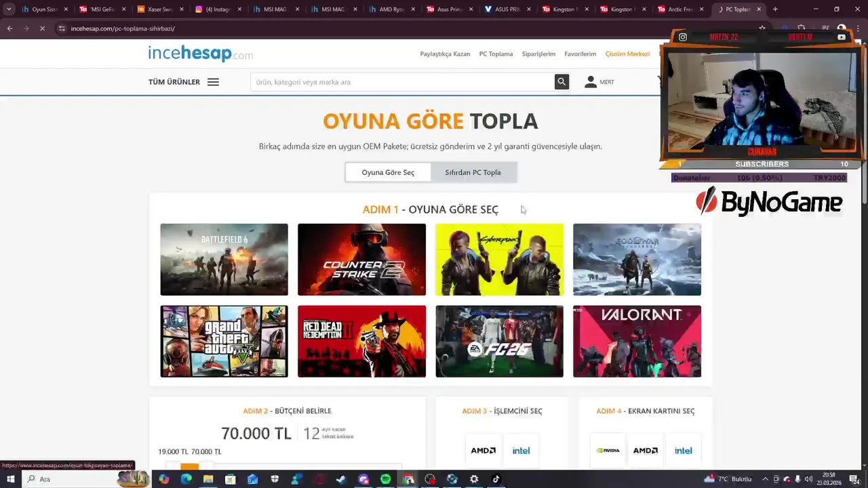868x488 pixels.
Task: Choose the Valorant game thumbnail
Action: [637, 342]
